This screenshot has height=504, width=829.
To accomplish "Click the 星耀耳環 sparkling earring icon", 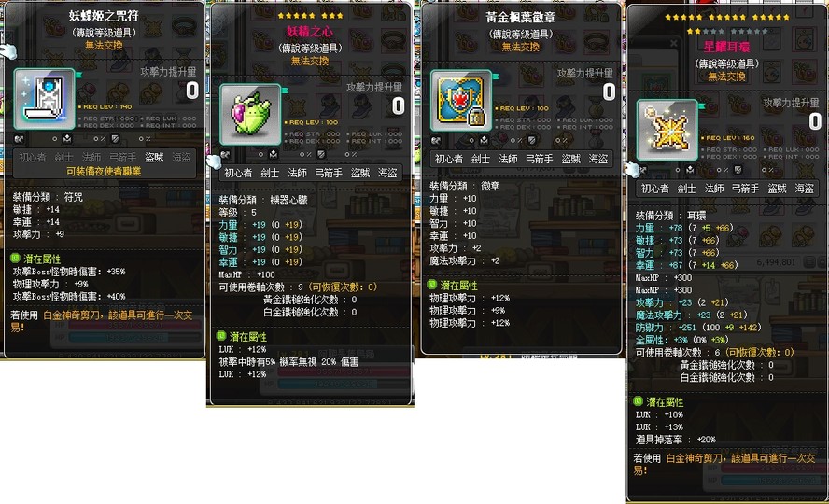I will 667,130.
